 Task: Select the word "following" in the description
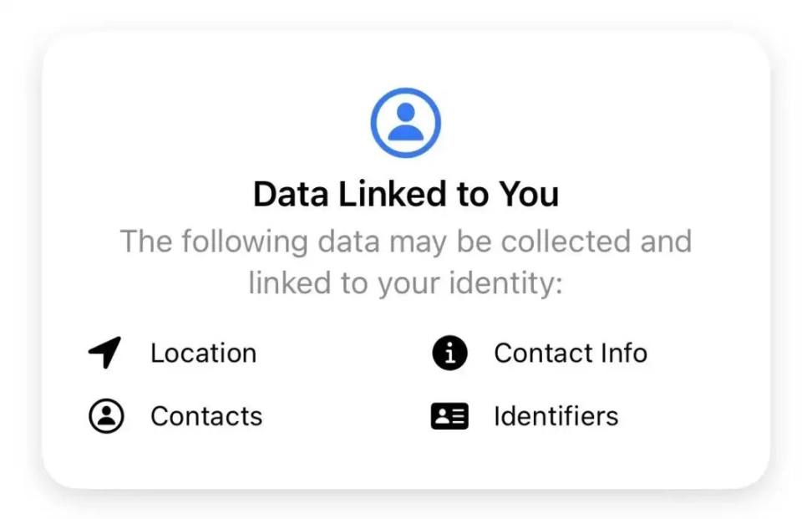pyautogui.click(x=247, y=242)
